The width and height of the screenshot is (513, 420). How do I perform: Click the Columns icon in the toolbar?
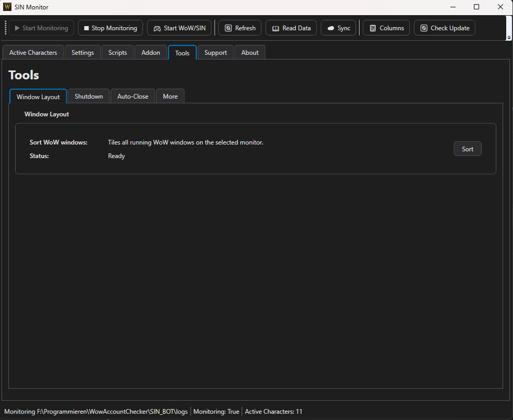pyautogui.click(x=373, y=28)
